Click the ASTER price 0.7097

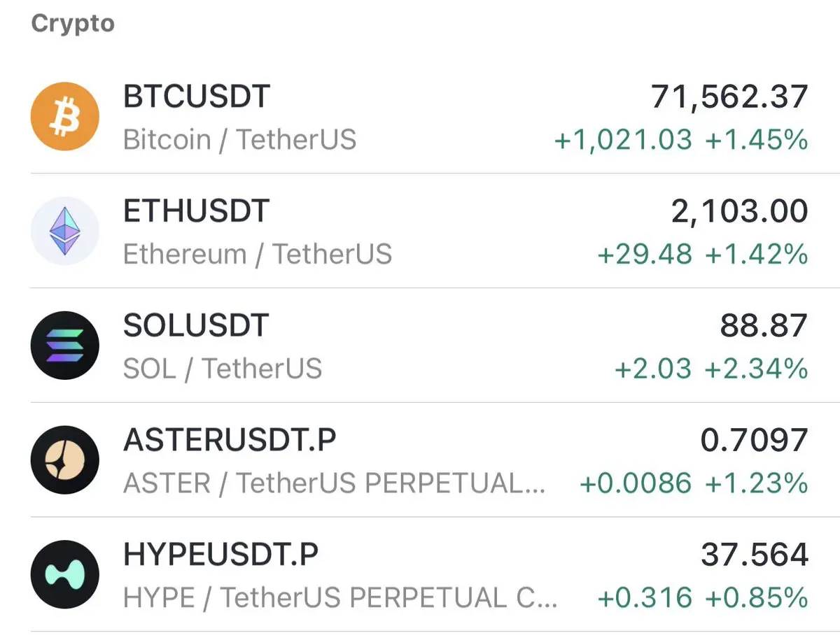coord(754,440)
